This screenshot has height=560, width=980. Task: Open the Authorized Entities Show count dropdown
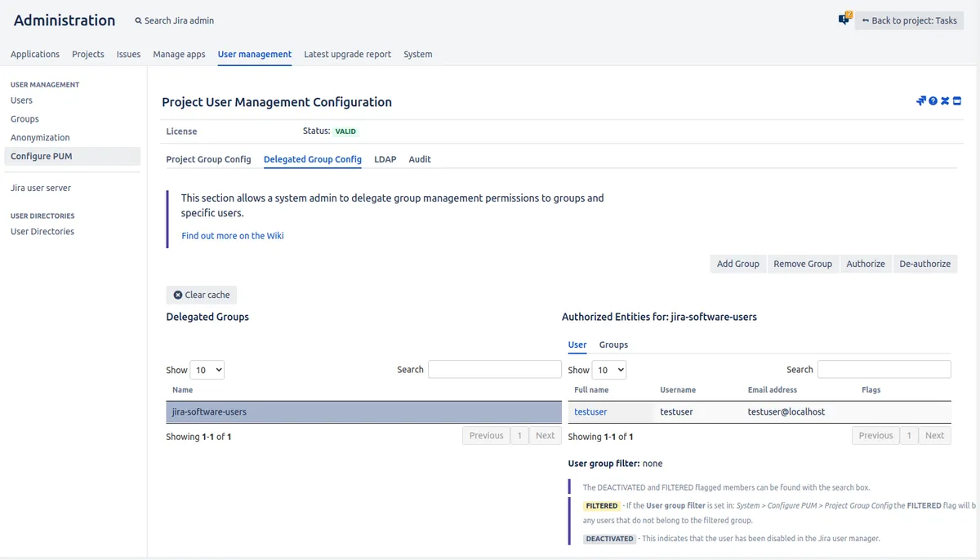coord(608,370)
